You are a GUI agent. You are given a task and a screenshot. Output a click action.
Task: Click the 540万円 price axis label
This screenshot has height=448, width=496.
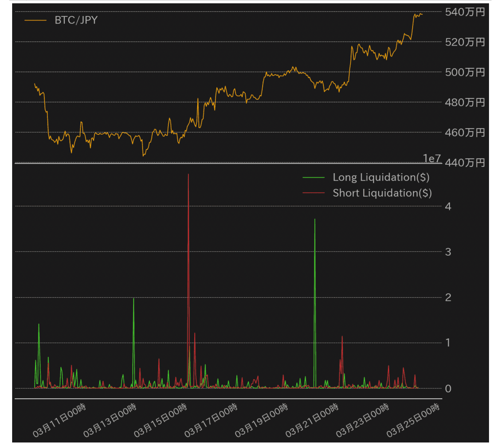tap(465, 12)
